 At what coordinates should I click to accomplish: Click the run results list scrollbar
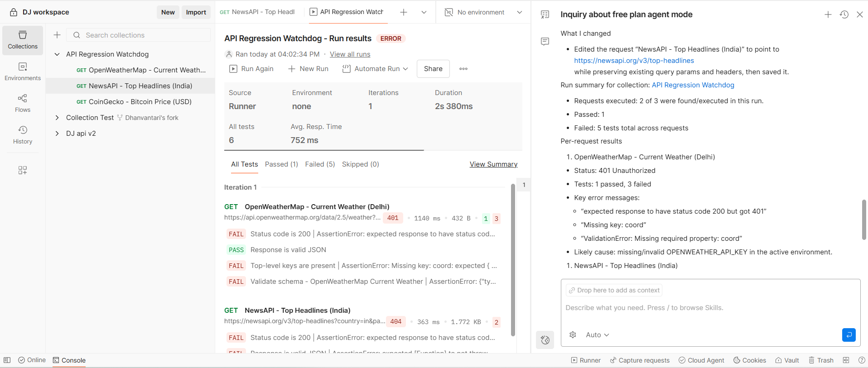point(513,260)
